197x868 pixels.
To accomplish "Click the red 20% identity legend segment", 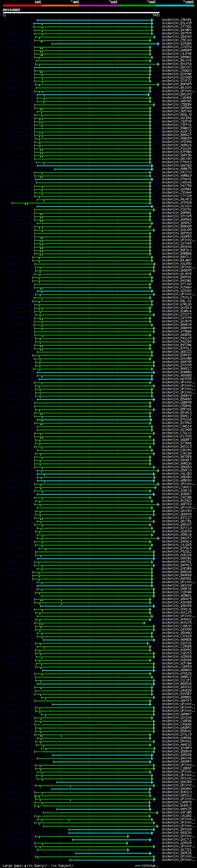I will [22, 6].
